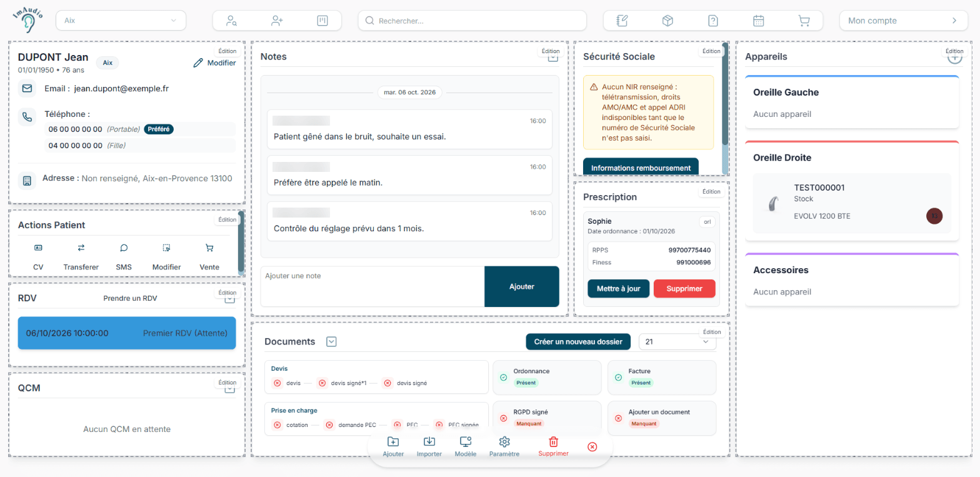This screenshot has width=980, height=477.
Task: Click the SMS action icon
Action: pyautogui.click(x=124, y=248)
